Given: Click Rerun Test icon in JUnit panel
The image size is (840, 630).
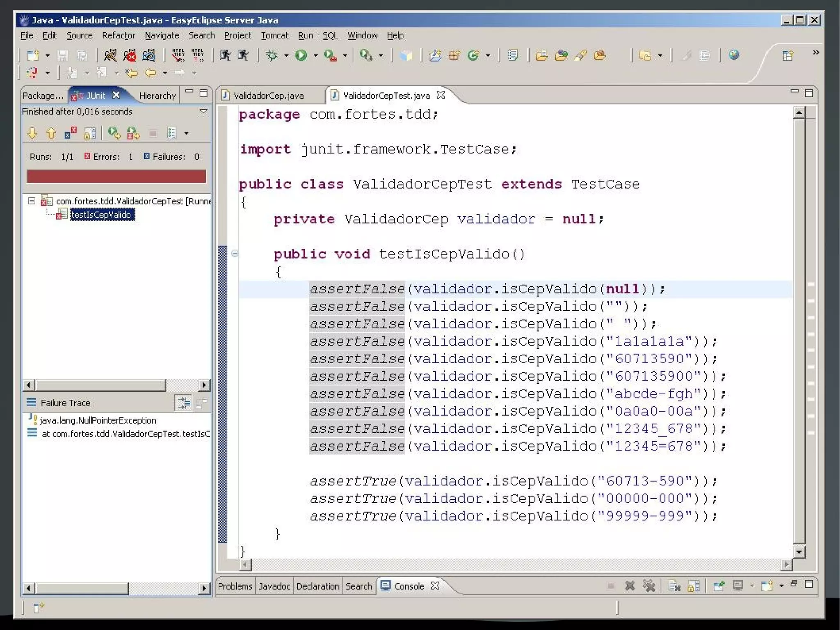Looking at the screenshot, I should pyautogui.click(x=114, y=133).
